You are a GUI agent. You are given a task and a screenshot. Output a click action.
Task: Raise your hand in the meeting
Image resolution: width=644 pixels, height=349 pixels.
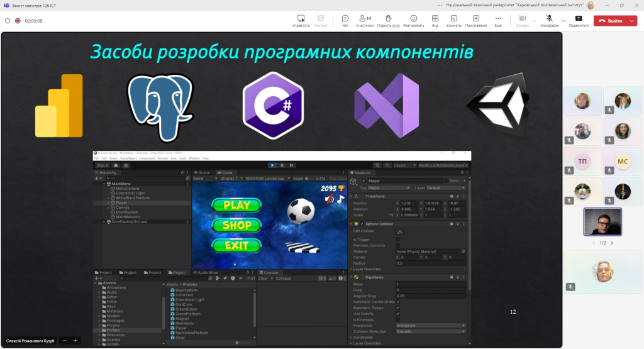388,21
